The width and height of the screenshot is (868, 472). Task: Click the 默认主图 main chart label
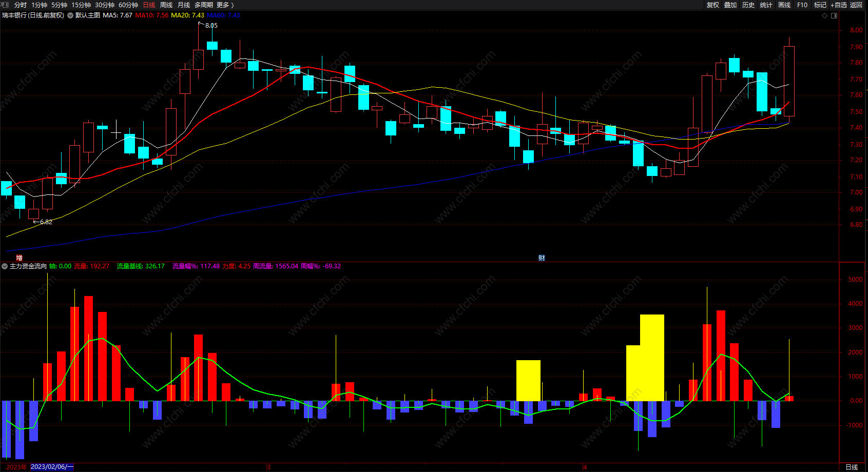pyautogui.click(x=88, y=15)
